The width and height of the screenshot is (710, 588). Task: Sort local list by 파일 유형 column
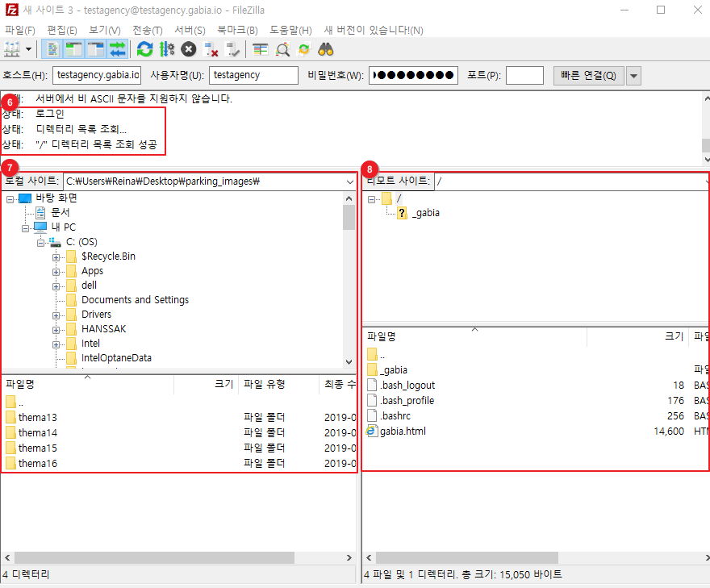278,384
